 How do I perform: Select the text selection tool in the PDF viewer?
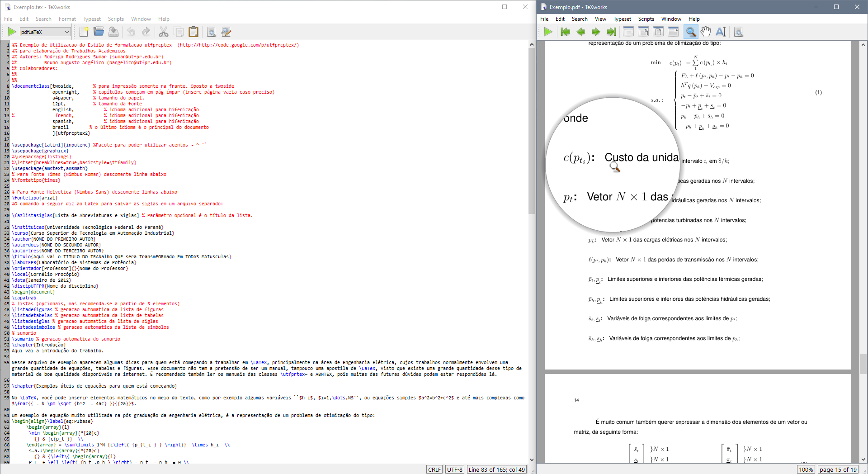click(x=721, y=32)
